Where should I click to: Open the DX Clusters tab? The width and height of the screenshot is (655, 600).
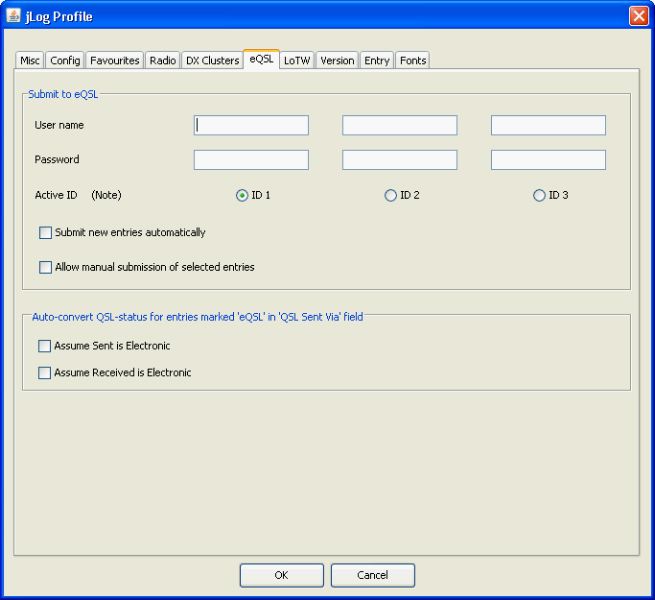[212, 61]
